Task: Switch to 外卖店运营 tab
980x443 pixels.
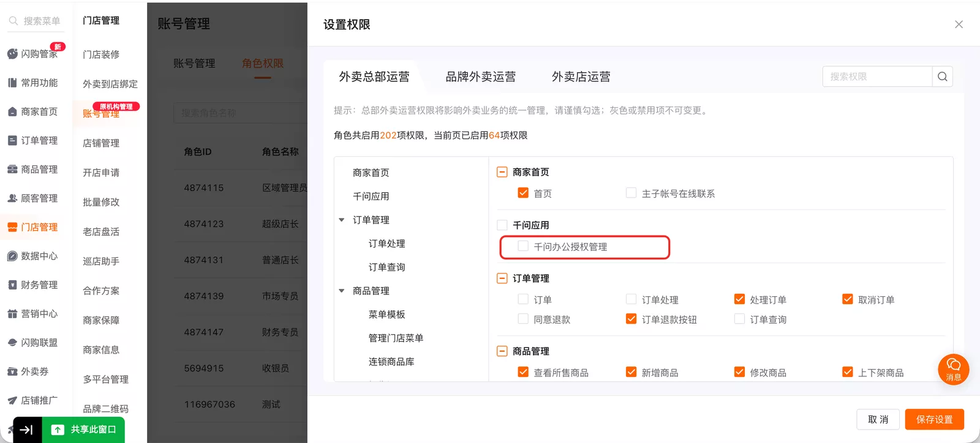Action: click(581, 76)
